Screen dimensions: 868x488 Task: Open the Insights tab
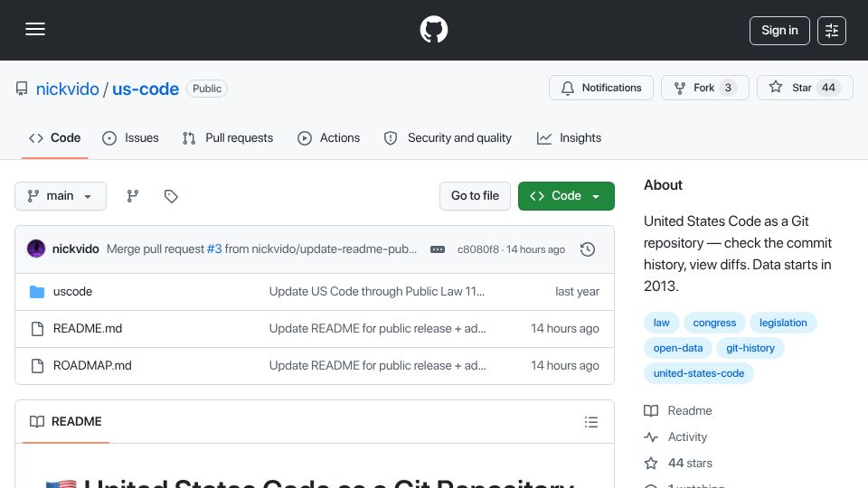point(569,137)
